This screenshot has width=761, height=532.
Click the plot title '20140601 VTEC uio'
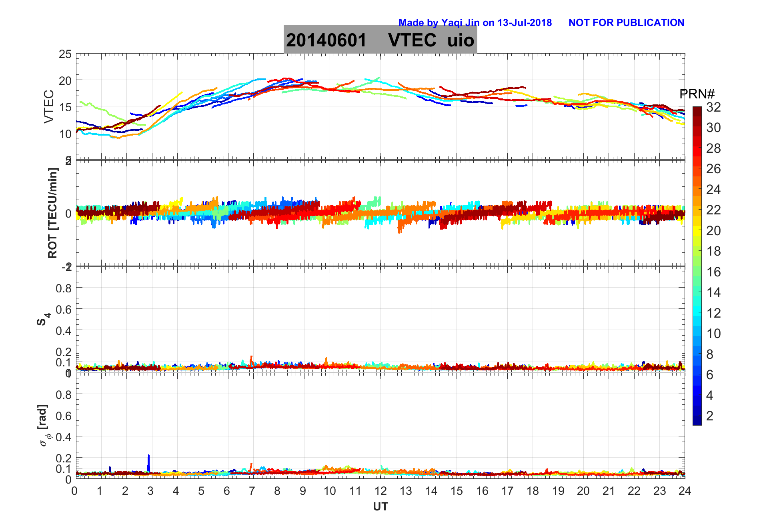tap(380, 40)
